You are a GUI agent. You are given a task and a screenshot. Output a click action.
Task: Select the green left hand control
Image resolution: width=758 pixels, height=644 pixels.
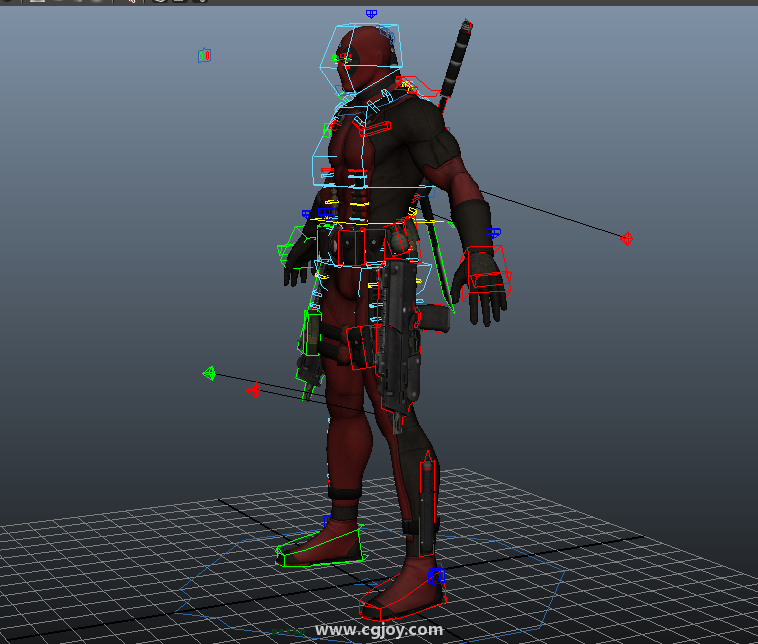pos(298,248)
